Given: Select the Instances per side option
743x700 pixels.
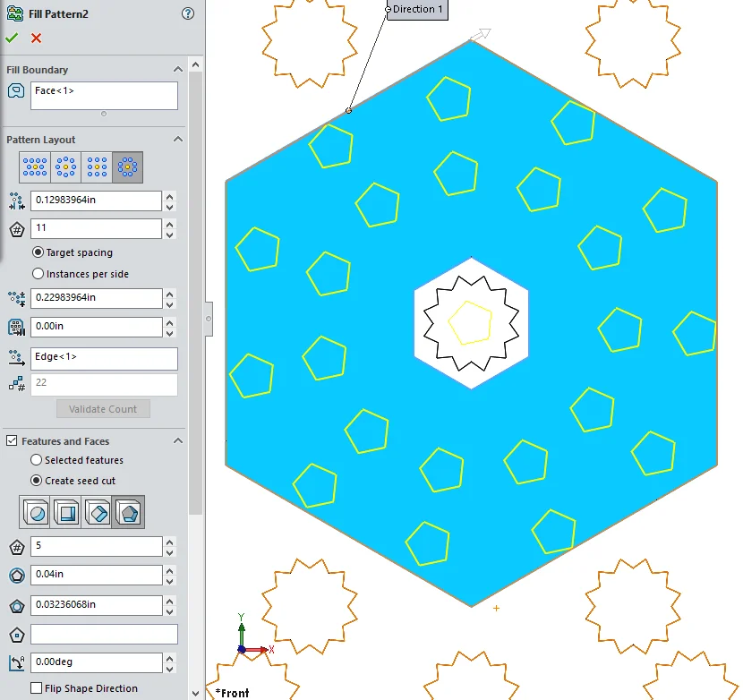Looking at the screenshot, I should click(x=38, y=274).
